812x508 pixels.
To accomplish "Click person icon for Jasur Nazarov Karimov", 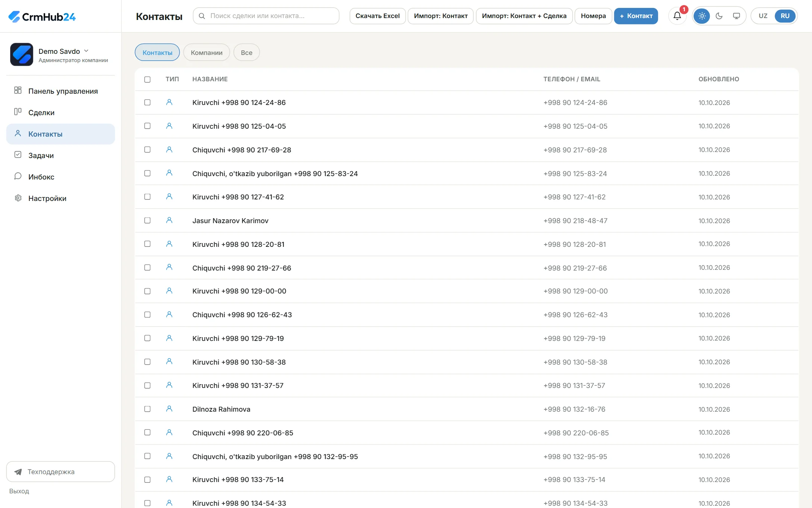I will pos(169,220).
